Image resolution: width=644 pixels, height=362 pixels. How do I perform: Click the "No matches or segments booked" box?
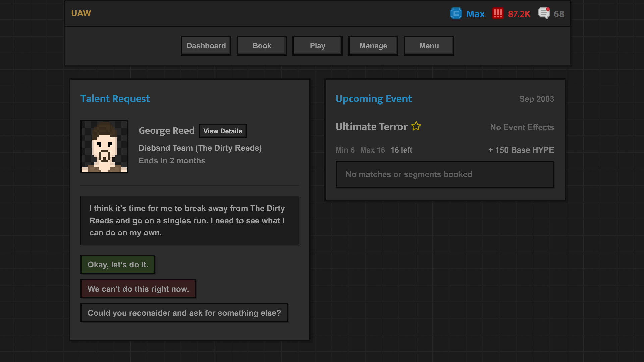pyautogui.click(x=444, y=174)
